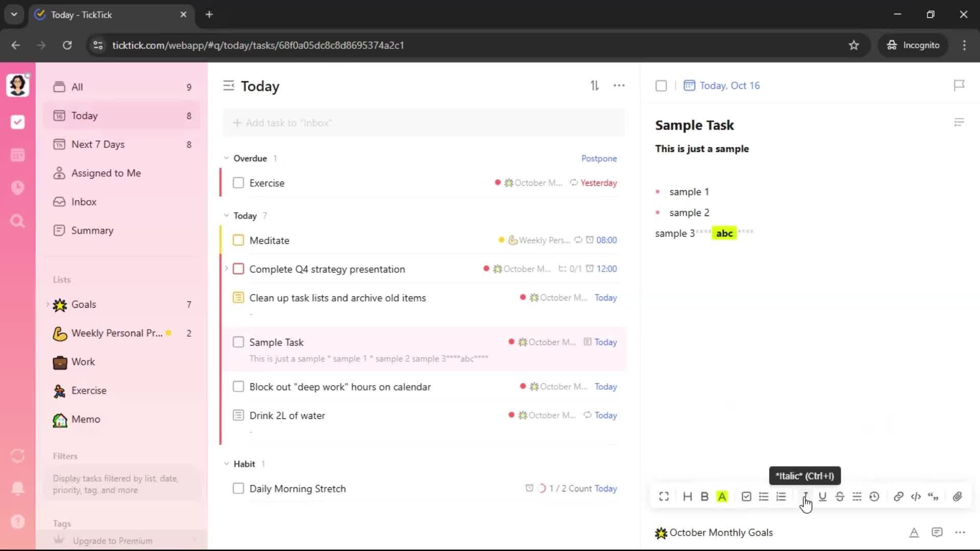The height and width of the screenshot is (551, 980).
Task: Expand the Goals list in the sidebar
Action: tap(48, 305)
